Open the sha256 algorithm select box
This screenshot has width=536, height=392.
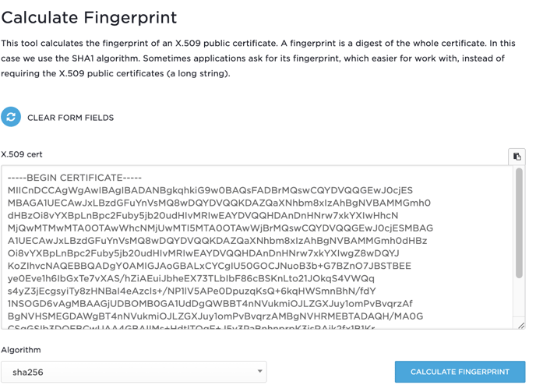133,372
